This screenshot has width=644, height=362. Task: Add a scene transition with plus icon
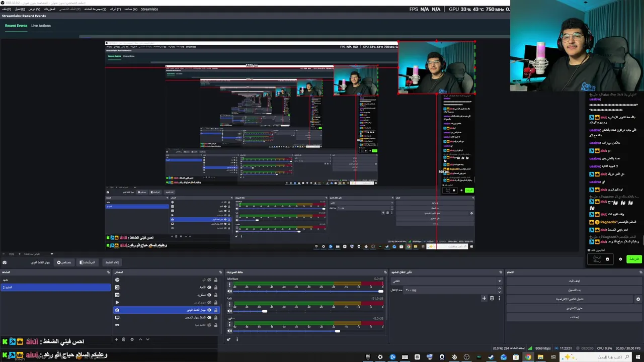point(484,298)
